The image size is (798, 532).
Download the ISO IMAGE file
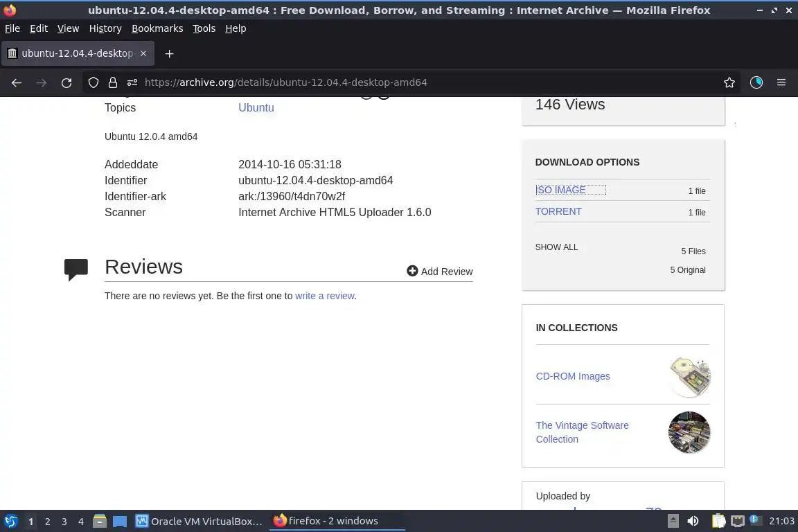560,190
